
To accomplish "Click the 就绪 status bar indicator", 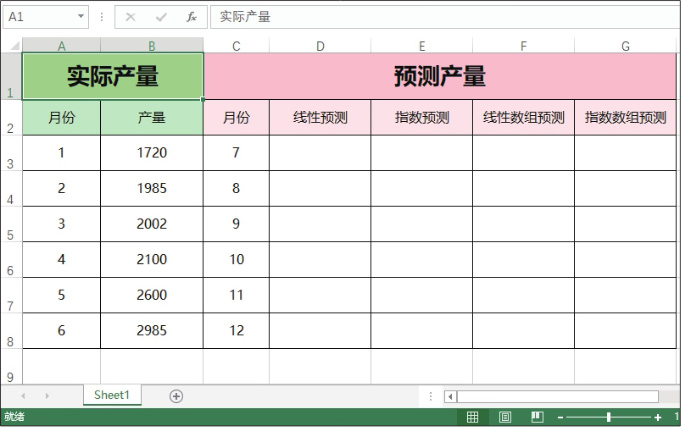I will point(14,417).
